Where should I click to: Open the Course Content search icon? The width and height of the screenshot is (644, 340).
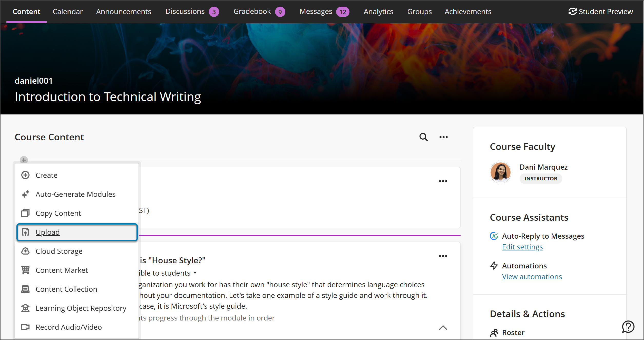pos(423,137)
